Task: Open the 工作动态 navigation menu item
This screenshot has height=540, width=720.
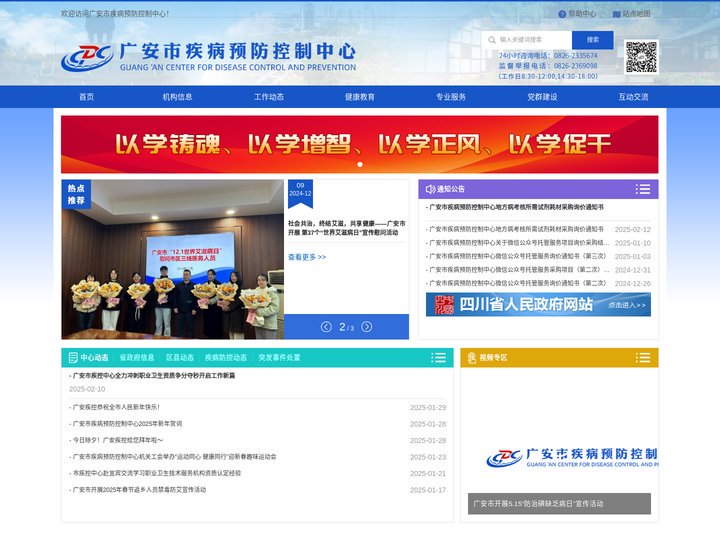Action: pyautogui.click(x=269, y=97)
